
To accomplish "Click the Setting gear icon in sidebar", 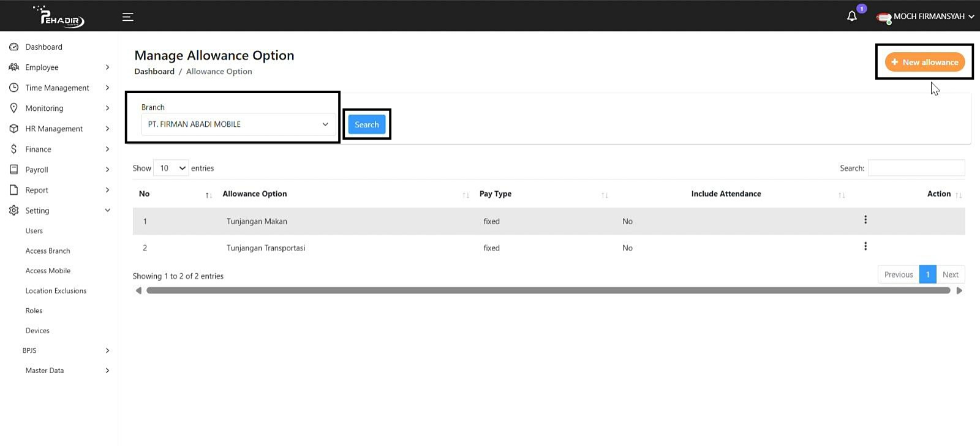I will point(14,211).
